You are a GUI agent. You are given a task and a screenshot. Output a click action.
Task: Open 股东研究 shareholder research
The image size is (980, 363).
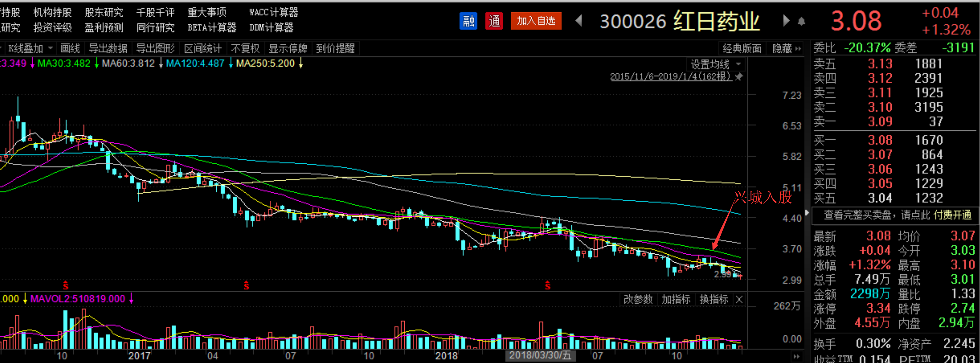coord(104,13)
